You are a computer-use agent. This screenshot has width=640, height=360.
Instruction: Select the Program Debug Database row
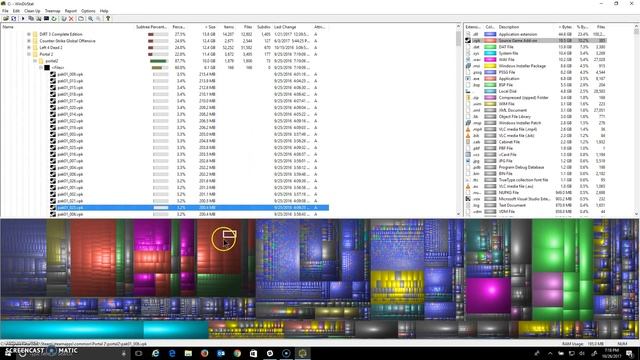536,167
